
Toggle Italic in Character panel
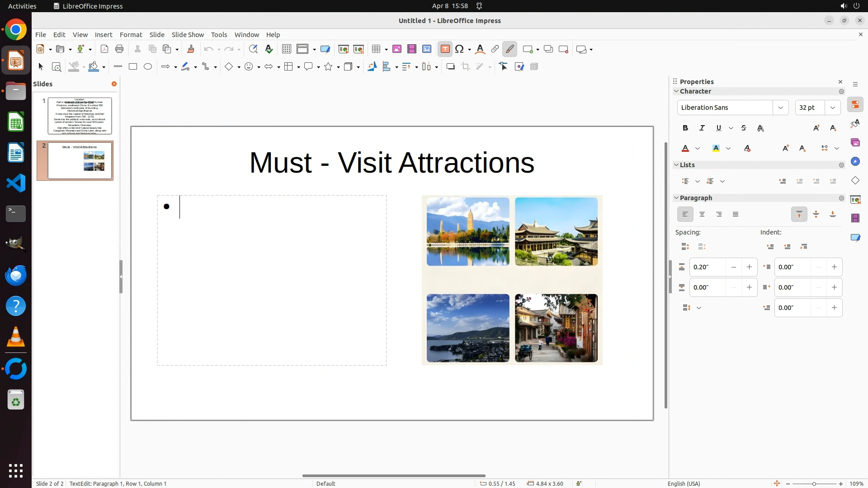[x=702, y=128]
